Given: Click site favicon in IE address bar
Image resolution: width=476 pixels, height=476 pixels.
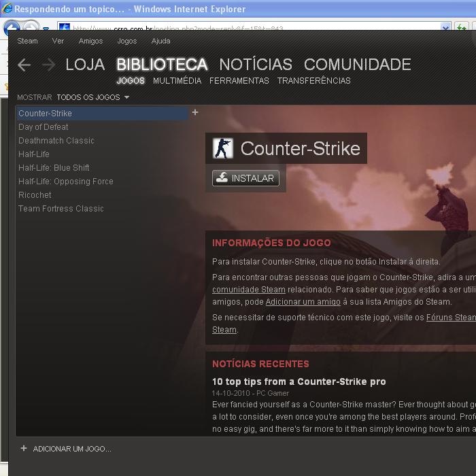Looking at the screenshot, I should [x=65, y=27].
